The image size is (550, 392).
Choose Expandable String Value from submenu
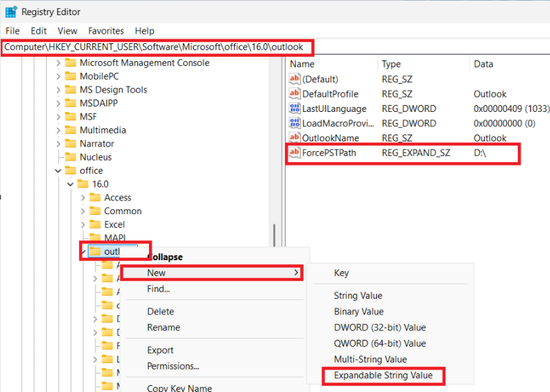(x=383, y=376)
